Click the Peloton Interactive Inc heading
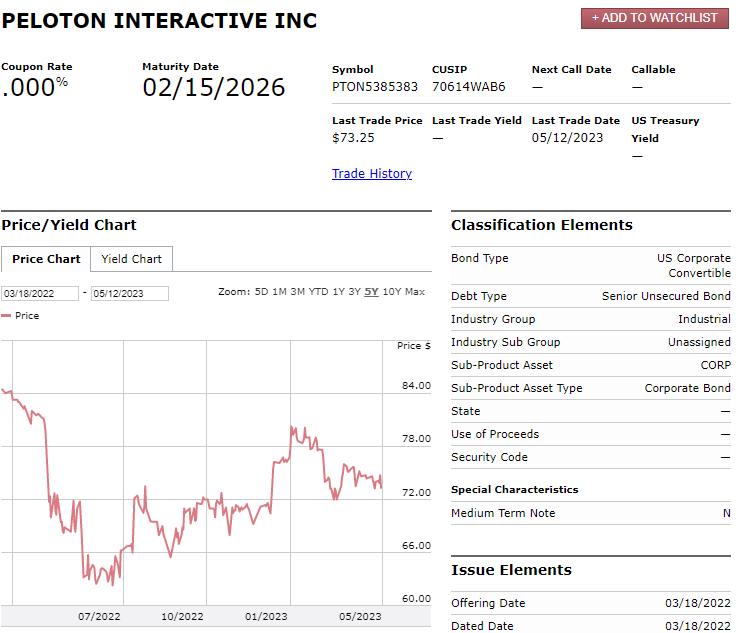750x633 pixels. point(159,21)
